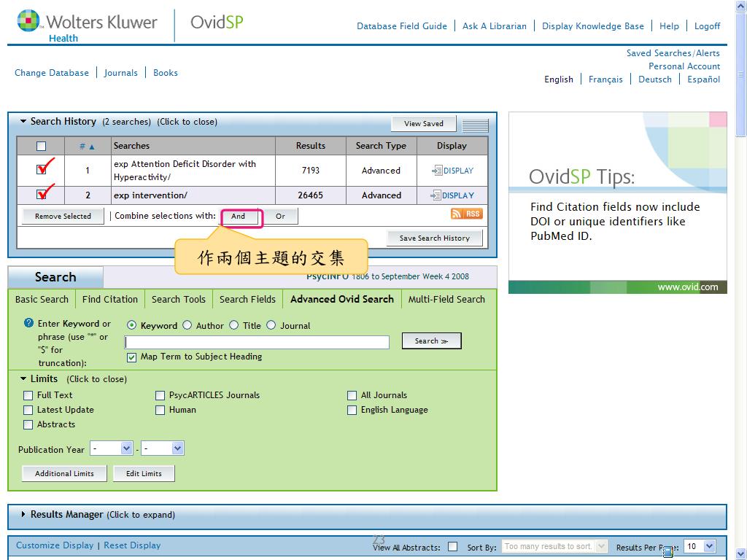
Task: Open the Ask A Librarian link
Action: pos(495,26)
